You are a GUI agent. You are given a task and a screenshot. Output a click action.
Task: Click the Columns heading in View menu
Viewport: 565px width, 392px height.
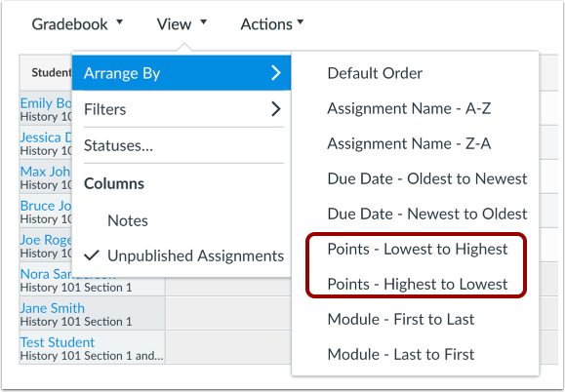click(x=114, y=184)
